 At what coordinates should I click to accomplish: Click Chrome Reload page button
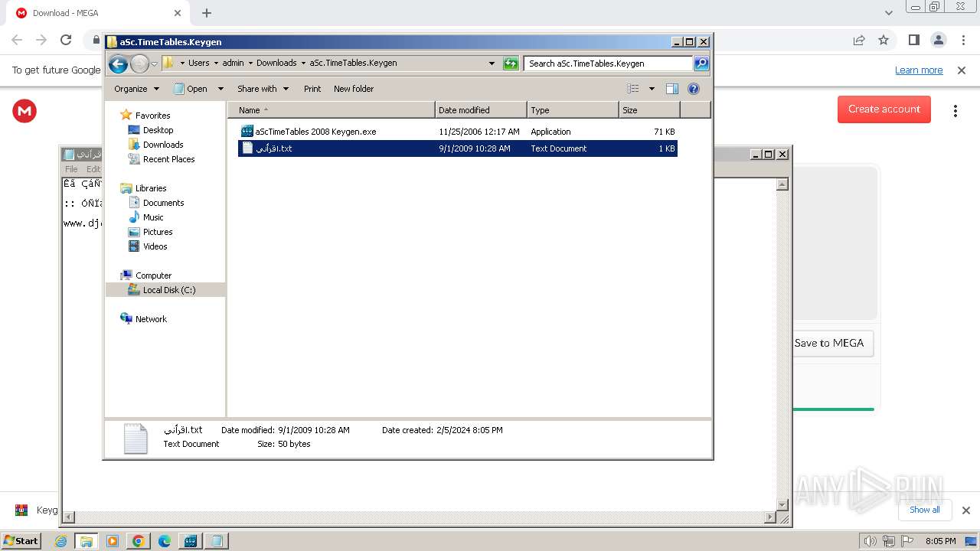pos(66,40)
